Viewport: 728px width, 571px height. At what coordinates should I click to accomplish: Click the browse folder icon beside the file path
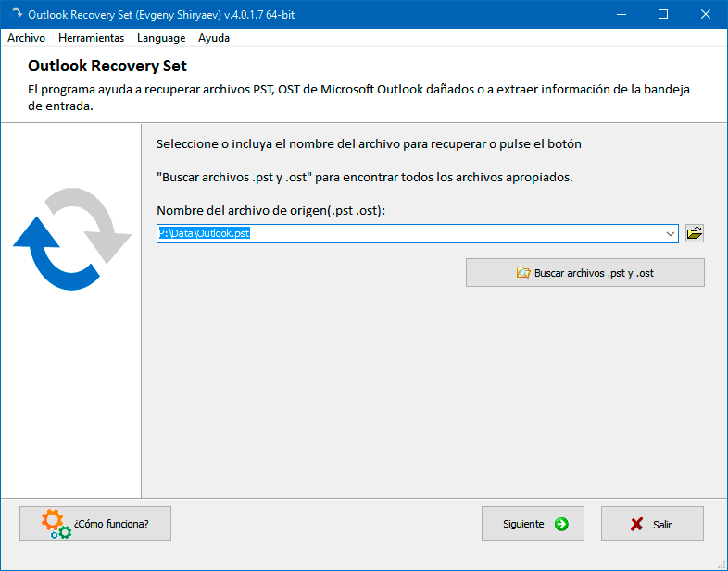click(695, 233)
